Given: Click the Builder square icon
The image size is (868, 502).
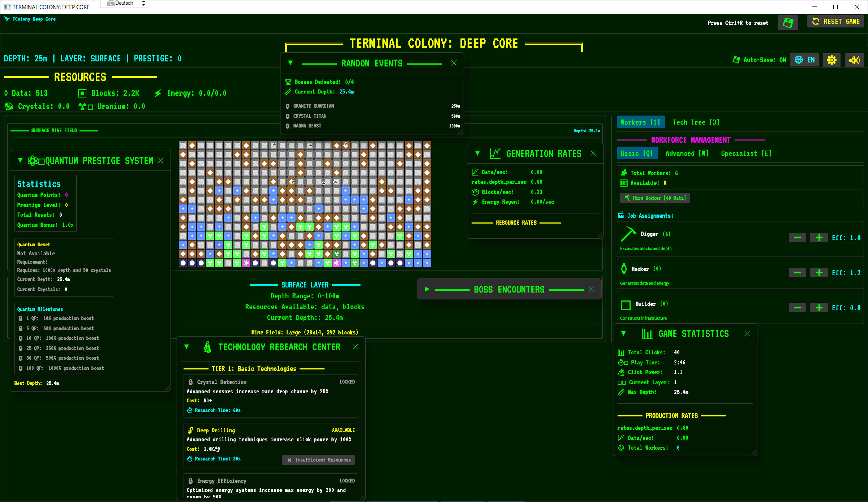Looking at the screenshot, I should (626, 305).
